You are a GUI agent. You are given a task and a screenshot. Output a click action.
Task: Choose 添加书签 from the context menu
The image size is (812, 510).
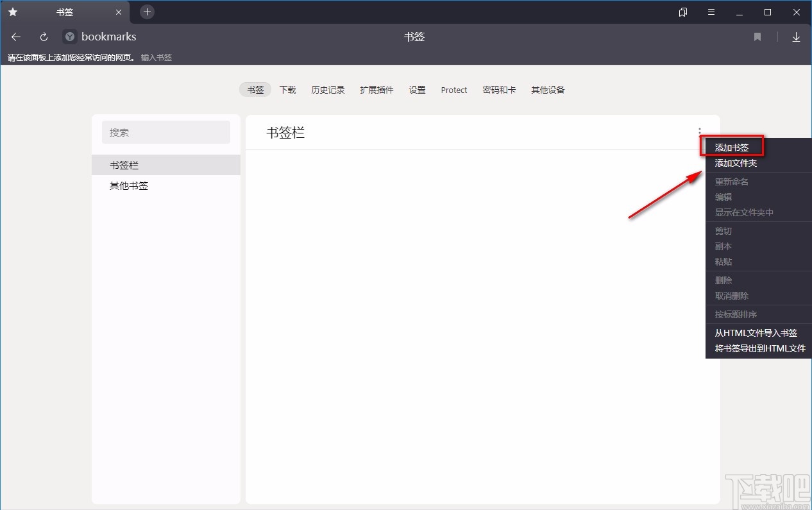click(x=731, y=147)
